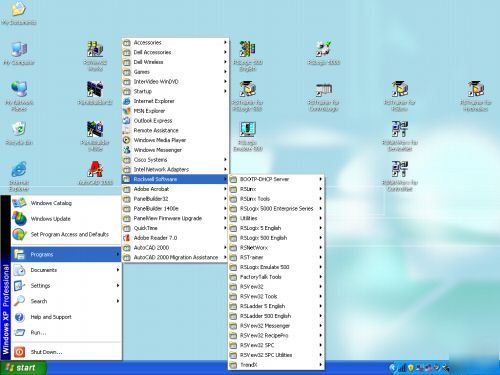Open Utilities folder in Rockwell menu
Image resolution: width=500 pixels, height=375 pixels.
(276, 218)
